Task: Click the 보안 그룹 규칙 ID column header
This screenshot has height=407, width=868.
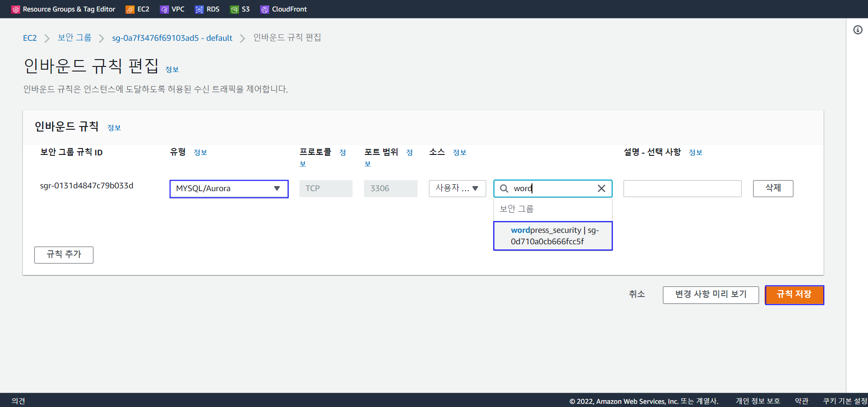Action: point(71,152)
